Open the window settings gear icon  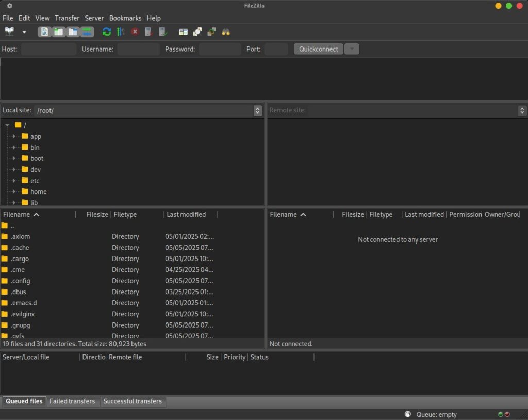(x=9, y=6)
